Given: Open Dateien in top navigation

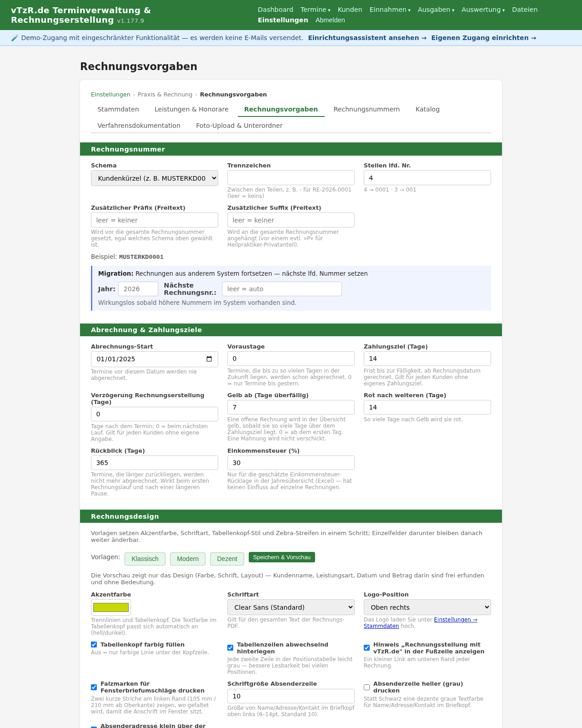Looking at the screenshot, I should [525, 10].
